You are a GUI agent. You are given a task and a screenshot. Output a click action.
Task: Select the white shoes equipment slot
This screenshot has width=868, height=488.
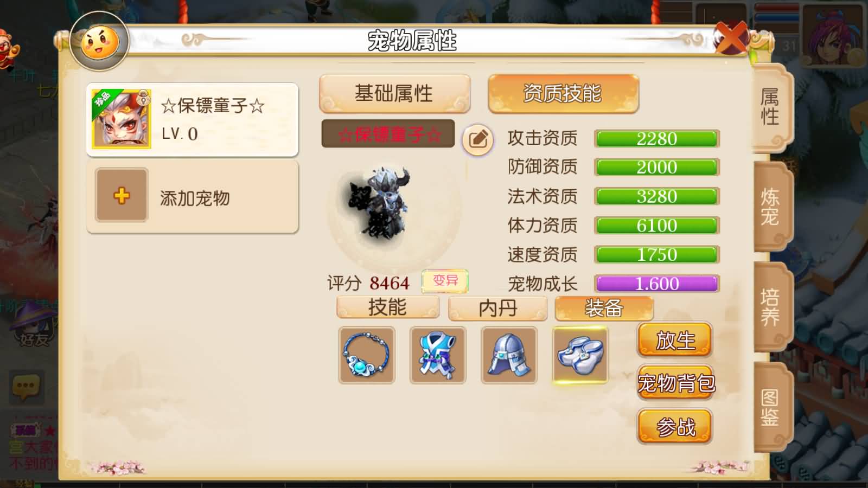click(x=580, y=355)
